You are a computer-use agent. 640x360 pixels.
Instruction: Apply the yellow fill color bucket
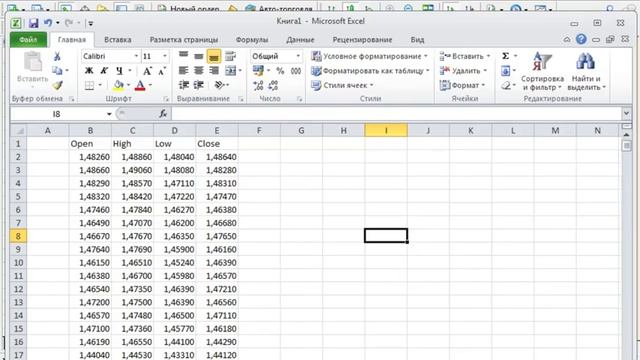point(118,85)
